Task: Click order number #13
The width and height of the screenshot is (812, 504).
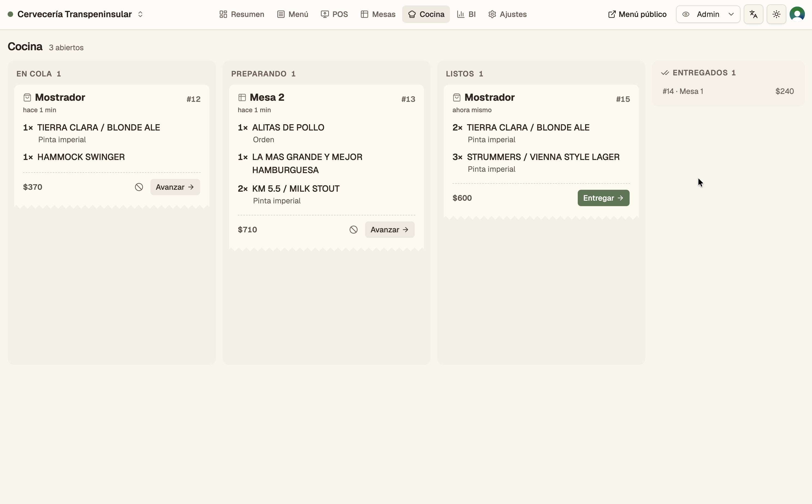Action: [408, 99]
